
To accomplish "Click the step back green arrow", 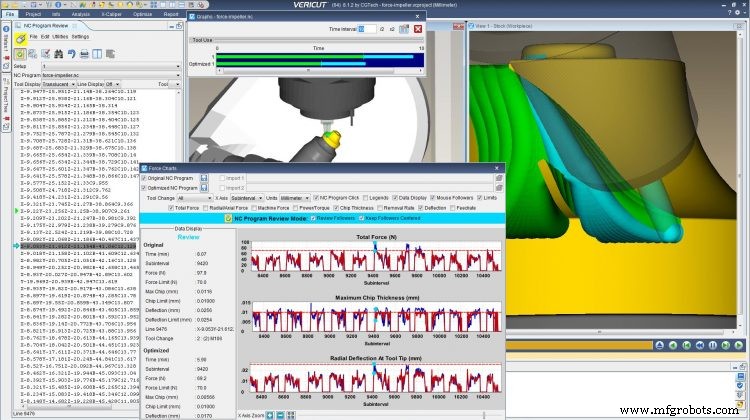I will coord(673,345).
